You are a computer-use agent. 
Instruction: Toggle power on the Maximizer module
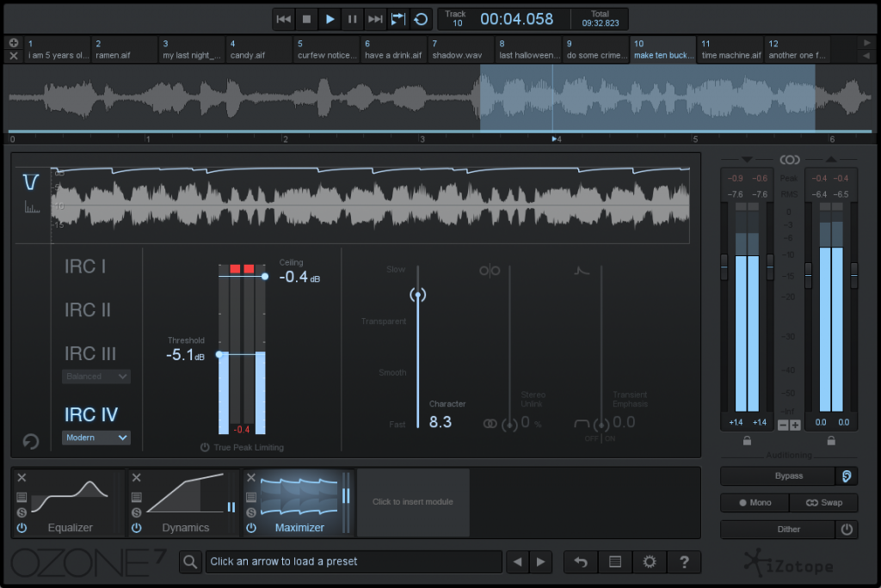point(250,527)
